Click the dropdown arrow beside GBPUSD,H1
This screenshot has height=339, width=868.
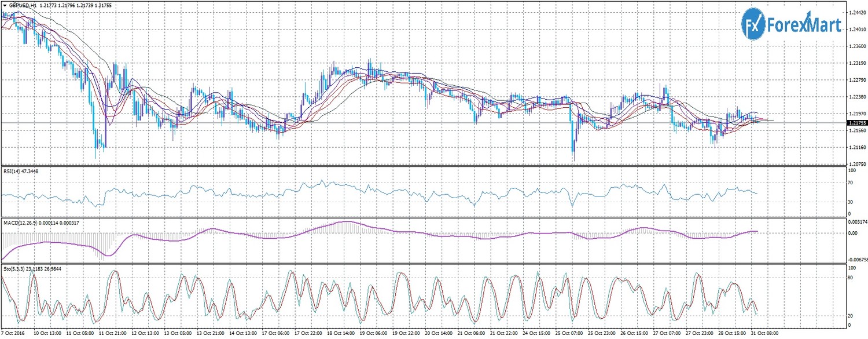pos(4,5)
